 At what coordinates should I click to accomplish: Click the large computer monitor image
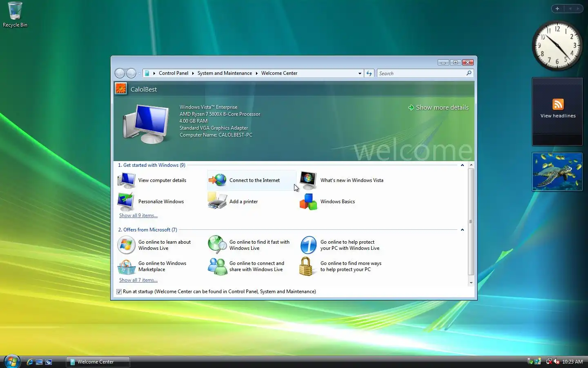[x=146, y=123]
